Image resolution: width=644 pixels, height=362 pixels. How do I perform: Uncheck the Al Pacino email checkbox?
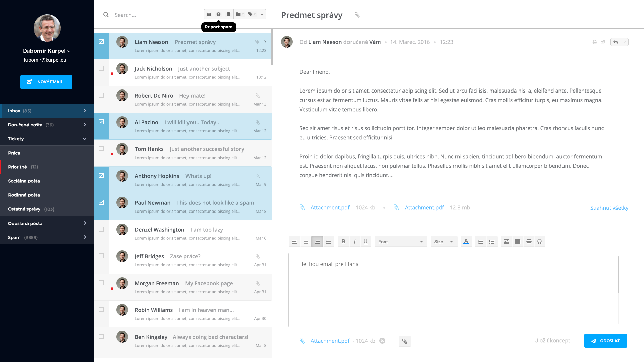[x=101, y=122]
